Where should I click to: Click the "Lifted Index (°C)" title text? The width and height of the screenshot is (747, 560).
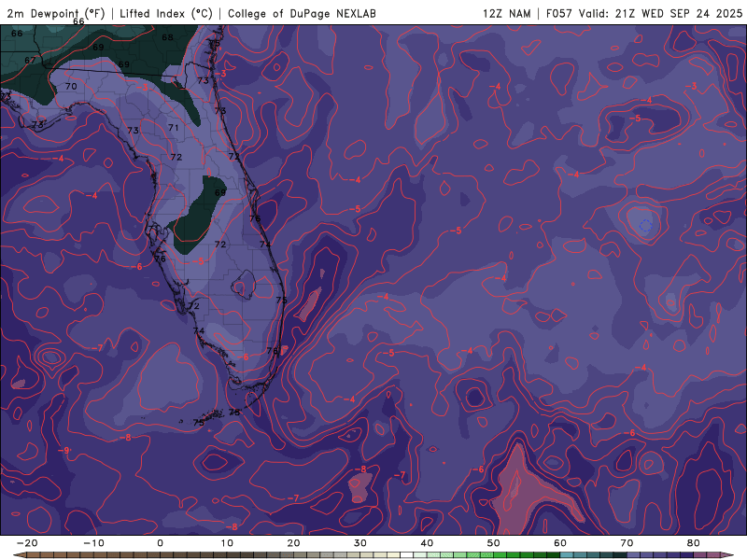tap(166, 13)
